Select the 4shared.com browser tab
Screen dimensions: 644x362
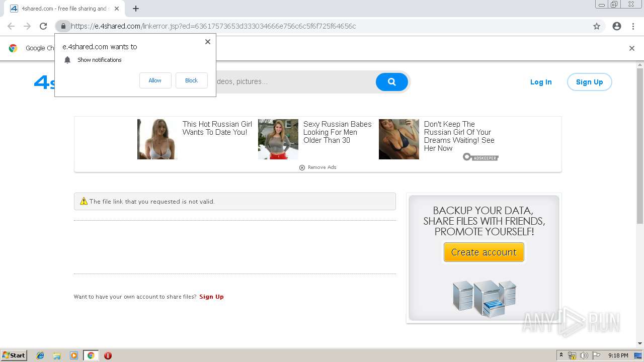[64, 9]
